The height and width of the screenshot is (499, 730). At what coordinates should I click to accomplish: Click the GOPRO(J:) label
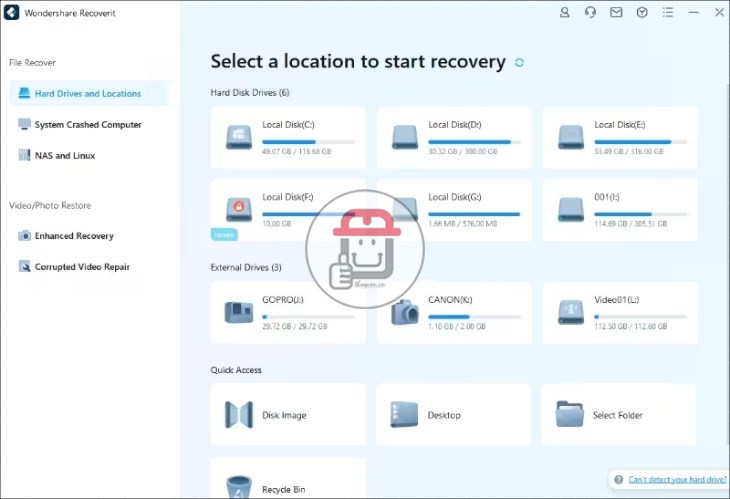coord(283,300)
